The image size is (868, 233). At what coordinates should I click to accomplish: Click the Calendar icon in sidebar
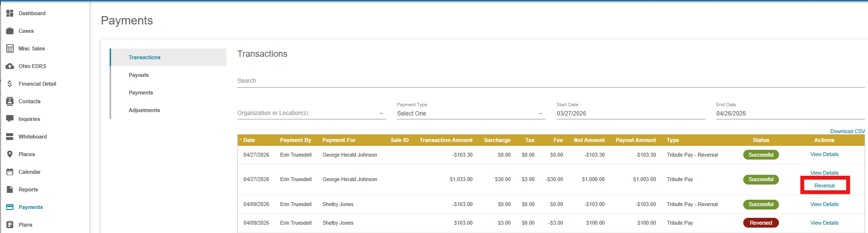coord(10,172)
